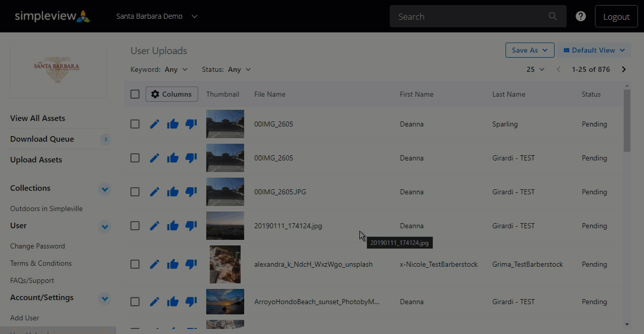The image size is (644, 334).
Task: Check the box for alexandra_k_NdcH_WxzWgo_unsplash row
Action: (x=135, y=264)
